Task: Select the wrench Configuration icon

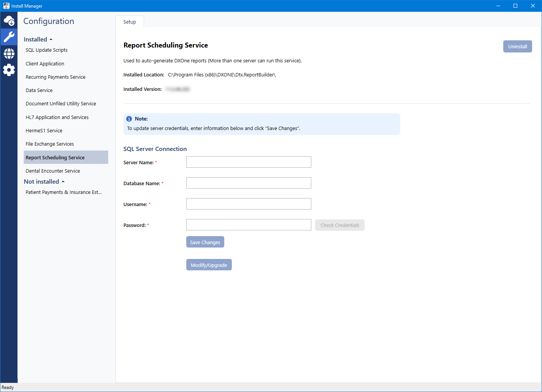Action: point(9,37)
